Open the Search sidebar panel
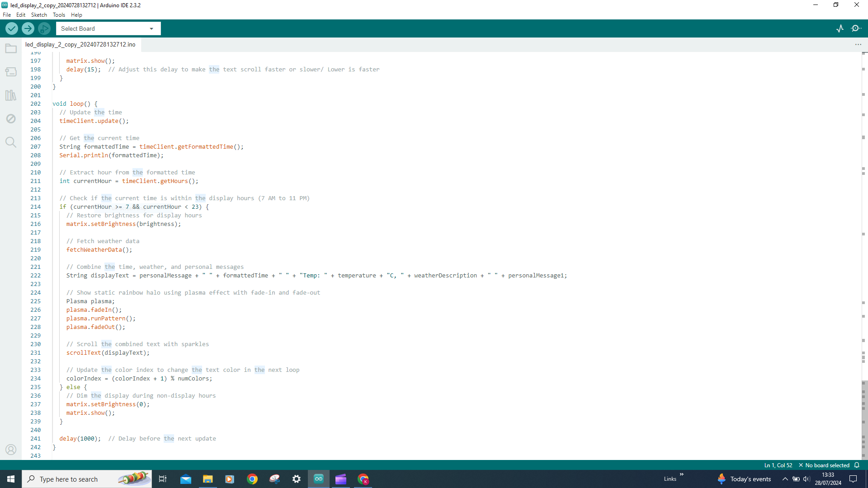868x488 pixels. (x=11, y=142)
